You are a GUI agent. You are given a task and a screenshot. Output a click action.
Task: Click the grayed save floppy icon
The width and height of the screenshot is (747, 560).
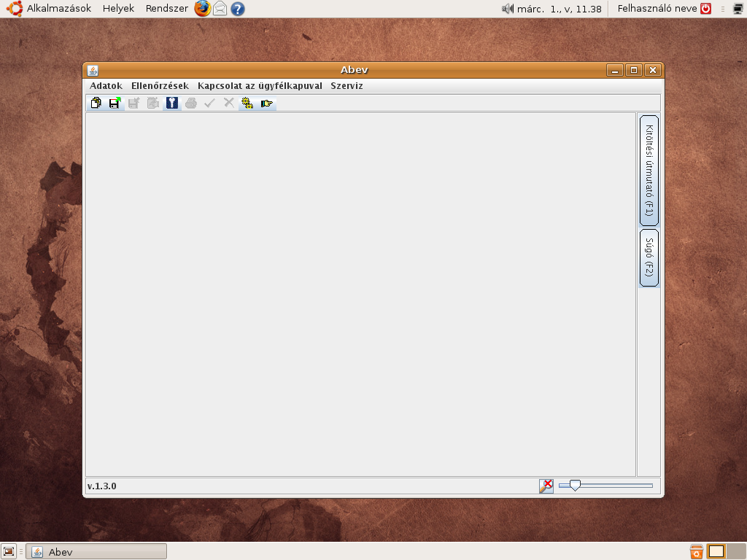pyautogui.click(x=134, y=103)
